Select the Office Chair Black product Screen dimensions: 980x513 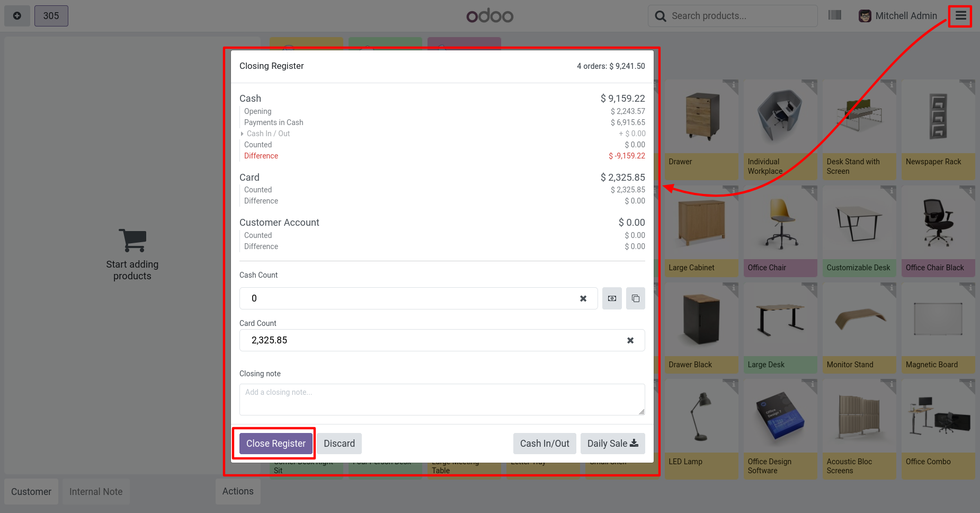pyautogui.click(x=938, y=231)
